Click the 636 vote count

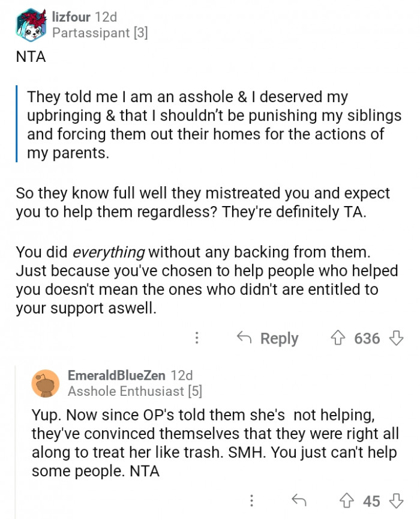(x=367, y=338)
